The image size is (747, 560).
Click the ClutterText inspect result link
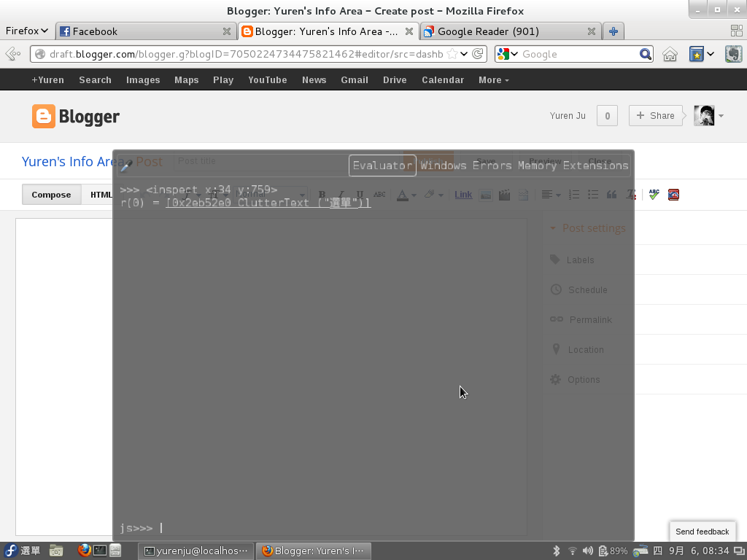[268, 203]
